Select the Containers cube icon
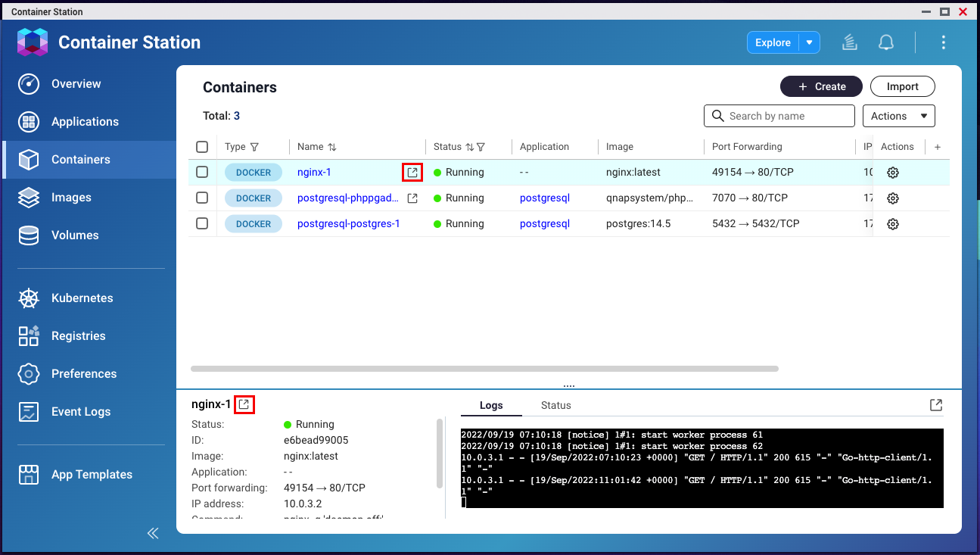Viewport: 980px width, 555px height. click(x=29, y=160)
